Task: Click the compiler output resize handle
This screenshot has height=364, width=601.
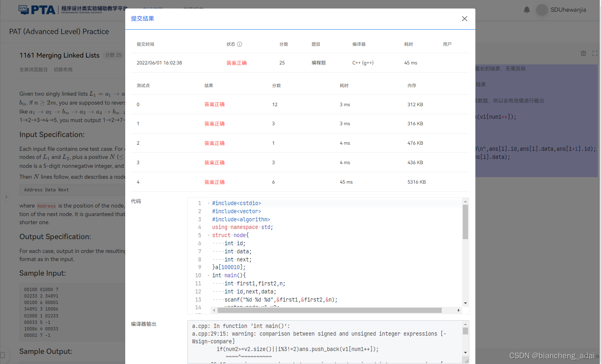Action: [466, 361]
